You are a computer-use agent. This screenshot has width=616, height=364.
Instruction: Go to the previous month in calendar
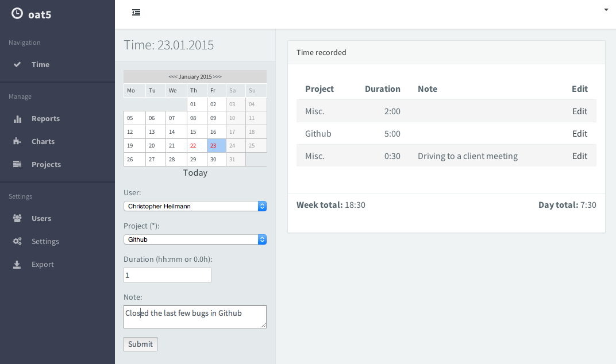click(172, 76)
